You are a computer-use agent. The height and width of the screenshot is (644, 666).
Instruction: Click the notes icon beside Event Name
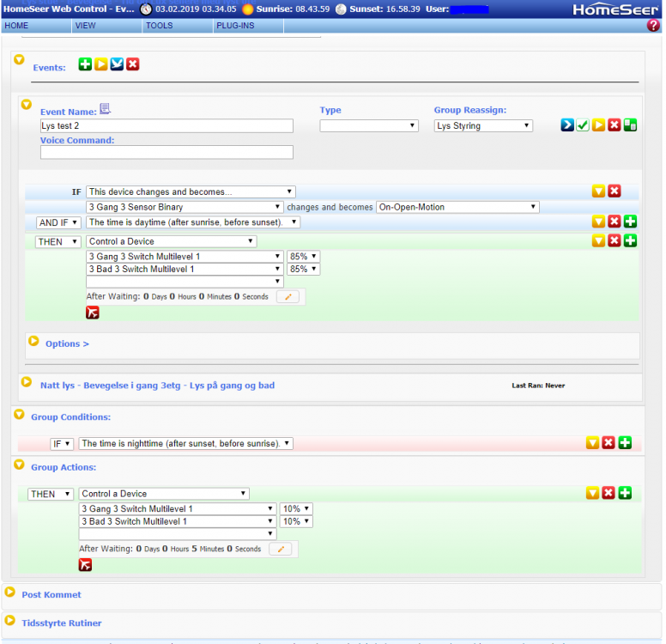(106, 108)
